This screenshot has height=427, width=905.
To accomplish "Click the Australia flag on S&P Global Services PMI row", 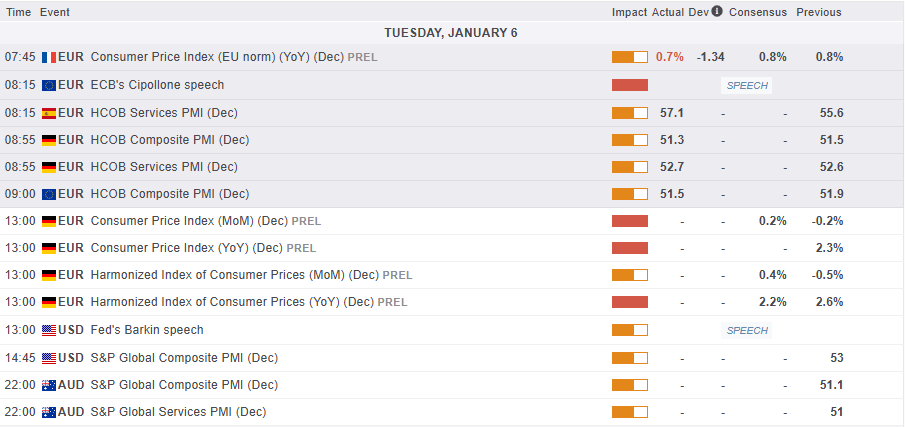I will [x=48, y=412].
